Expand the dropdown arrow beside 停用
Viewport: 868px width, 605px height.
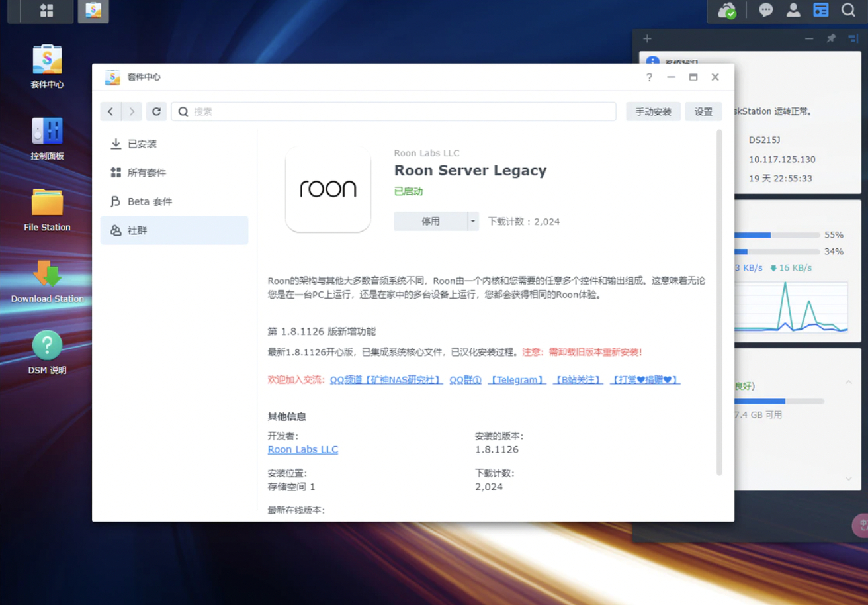tap(473, 222)
